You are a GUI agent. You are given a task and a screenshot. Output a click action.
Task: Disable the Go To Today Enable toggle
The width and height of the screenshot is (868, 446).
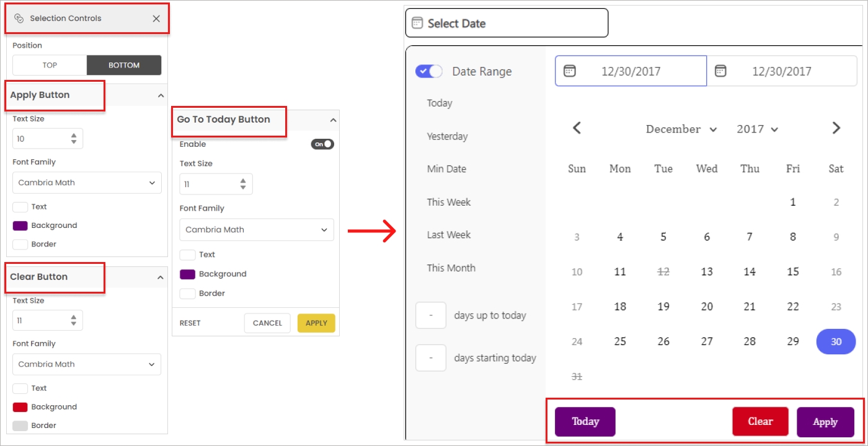tap(322, 144)
